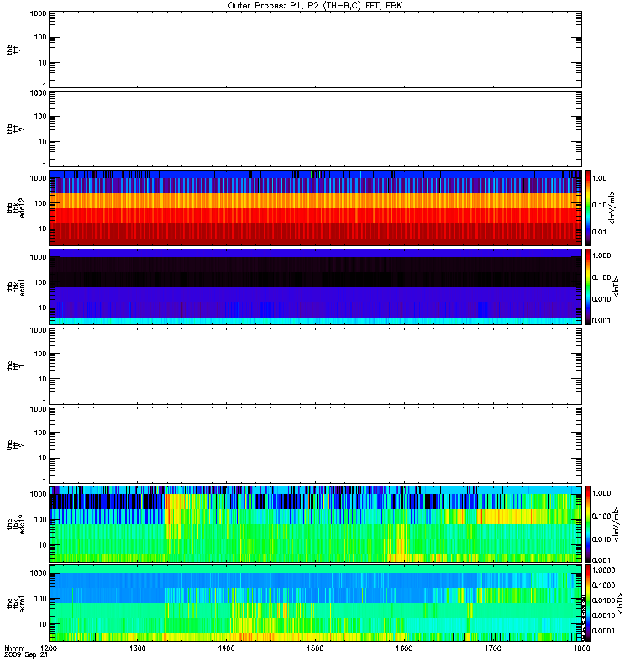Viewport: 630px width, 672px height.
Task: Click the '100' y-axis tick of thb fff 2 panel
Action: 40,117
